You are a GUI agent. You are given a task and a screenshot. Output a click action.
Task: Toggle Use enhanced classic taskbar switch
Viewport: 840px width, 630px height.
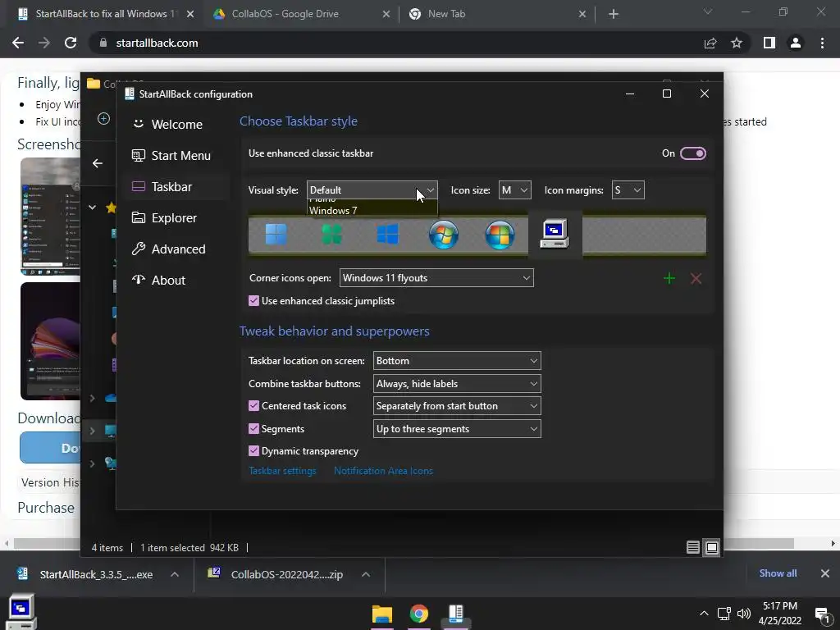(692, 153)
